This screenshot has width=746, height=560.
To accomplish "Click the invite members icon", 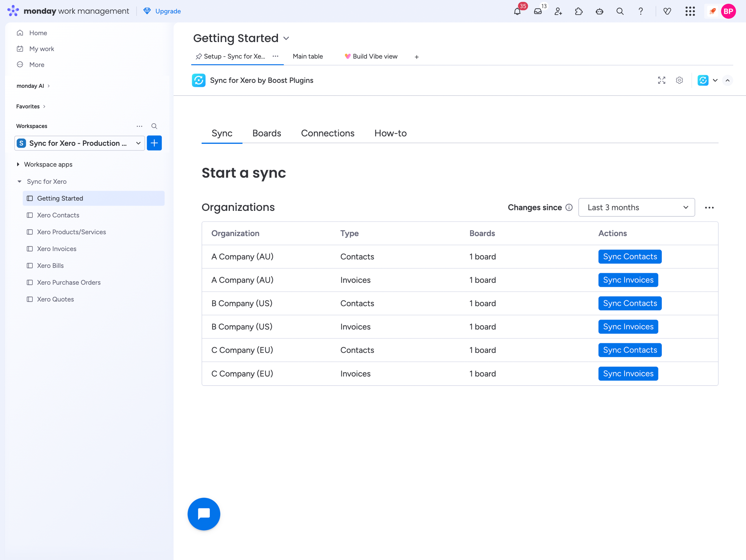I will point(558,12).
